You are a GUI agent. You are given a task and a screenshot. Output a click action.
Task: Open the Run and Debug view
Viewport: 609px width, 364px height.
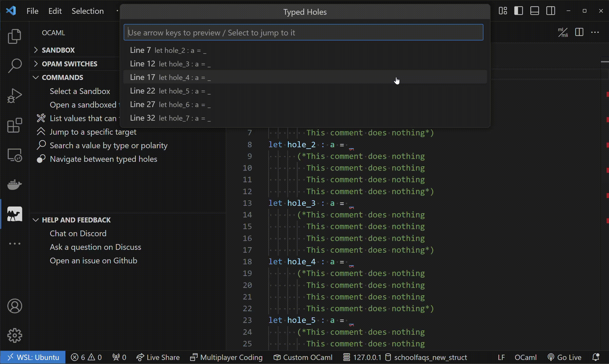(15, 95)
